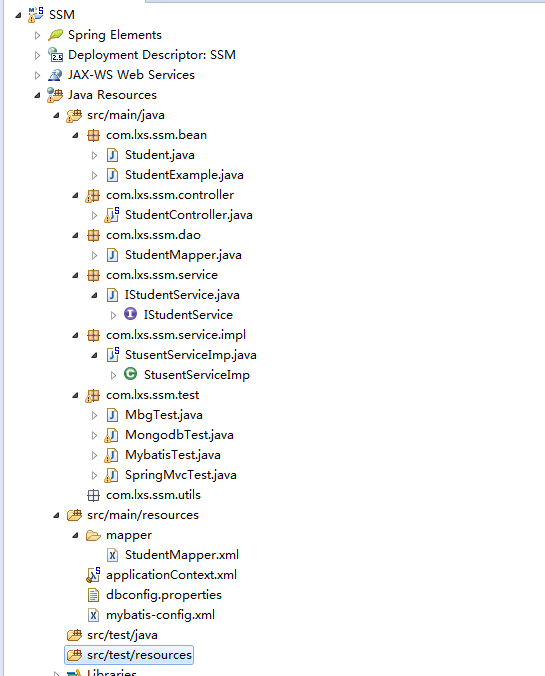The height and width of the screenshot is (676, 545).
Task: Select the MybatisTest.java label
Action: 173,455
